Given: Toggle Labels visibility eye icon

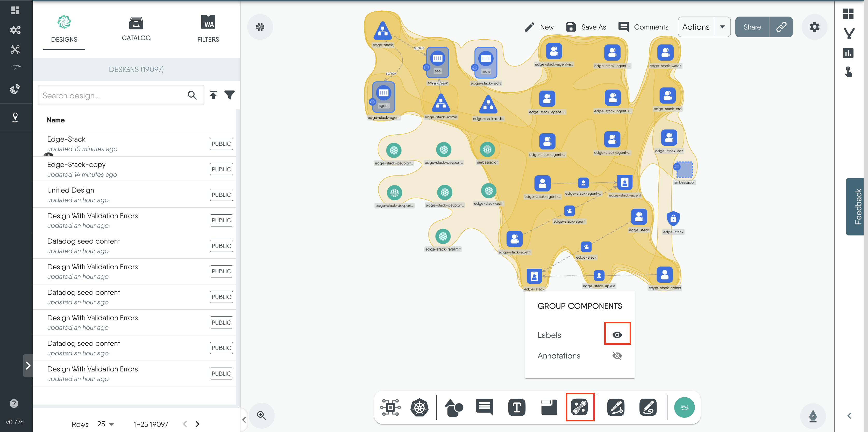Looking at the screenshot, I should pyautogui.click(x=617, y=335).
